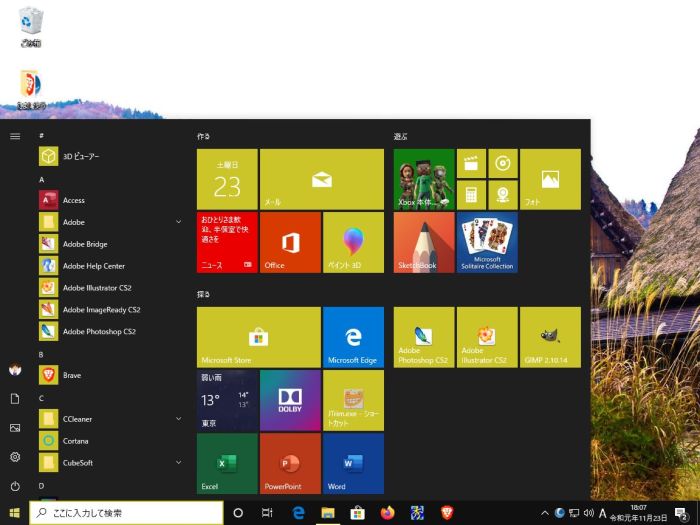The image size is (700, 525).
Task: Open the Paint 3D tile
Action: (x=353, y=242)
